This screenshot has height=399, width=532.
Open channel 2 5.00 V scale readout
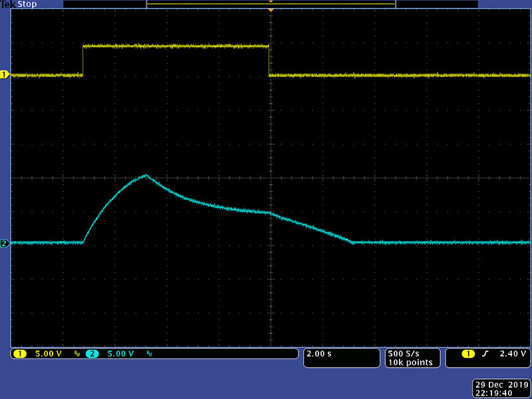(120, 354)
